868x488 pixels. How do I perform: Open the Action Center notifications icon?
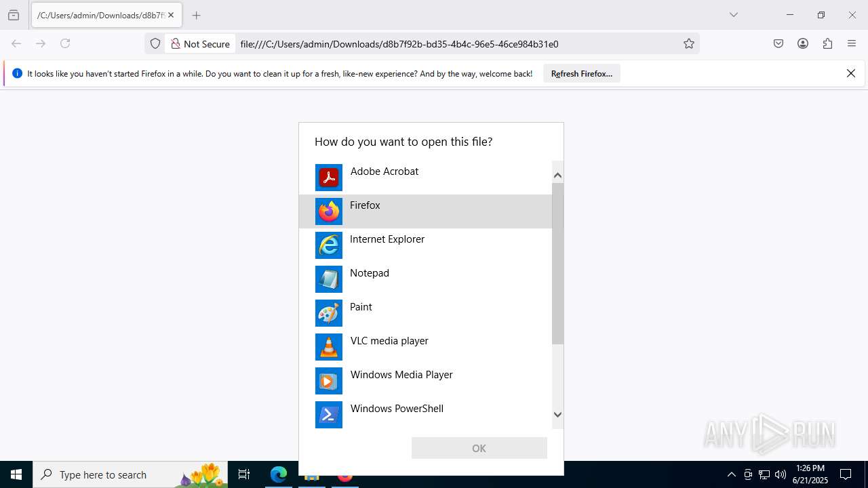[846, 474]
